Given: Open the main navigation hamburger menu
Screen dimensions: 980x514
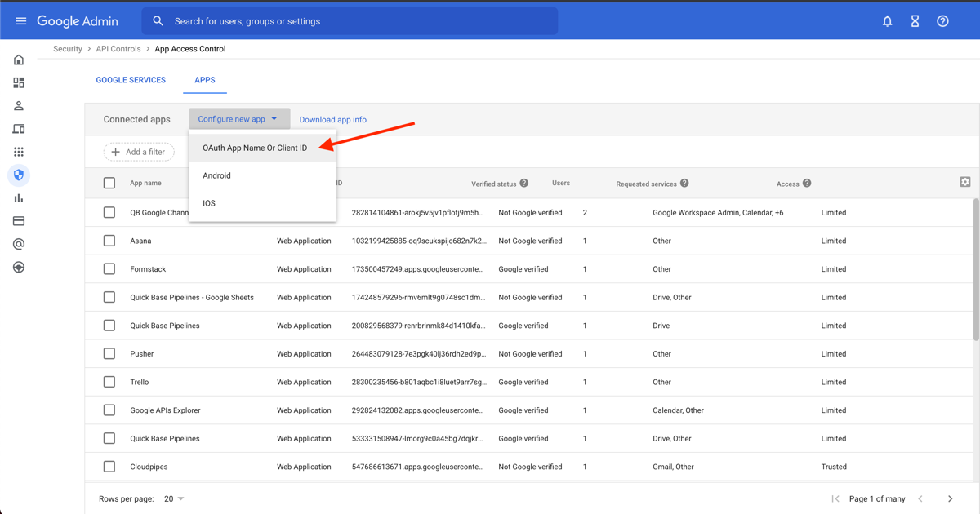Looking at the screenshot, I should point(20,21).
